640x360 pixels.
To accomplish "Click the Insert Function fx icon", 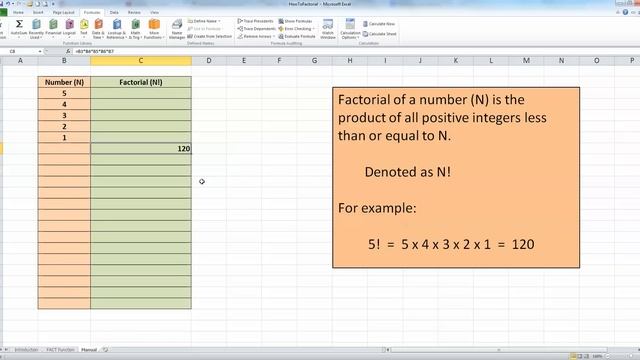I will click(68, 51).
